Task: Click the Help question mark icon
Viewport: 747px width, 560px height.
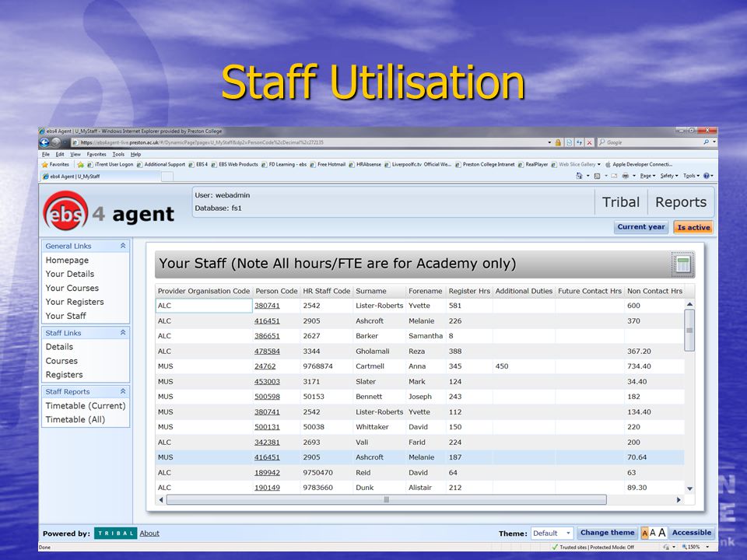Action: (707, 176)
